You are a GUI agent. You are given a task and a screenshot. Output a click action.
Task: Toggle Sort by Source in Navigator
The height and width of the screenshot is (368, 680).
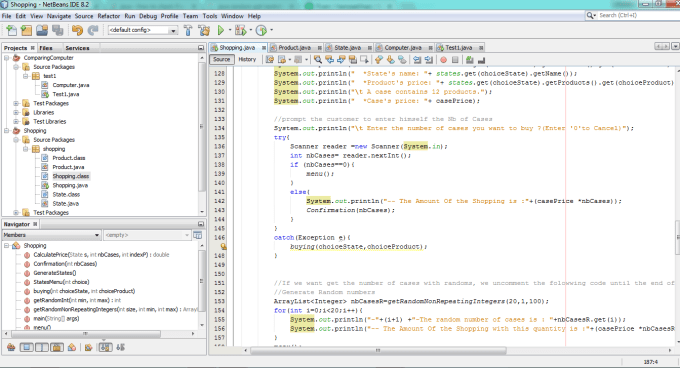121,347
